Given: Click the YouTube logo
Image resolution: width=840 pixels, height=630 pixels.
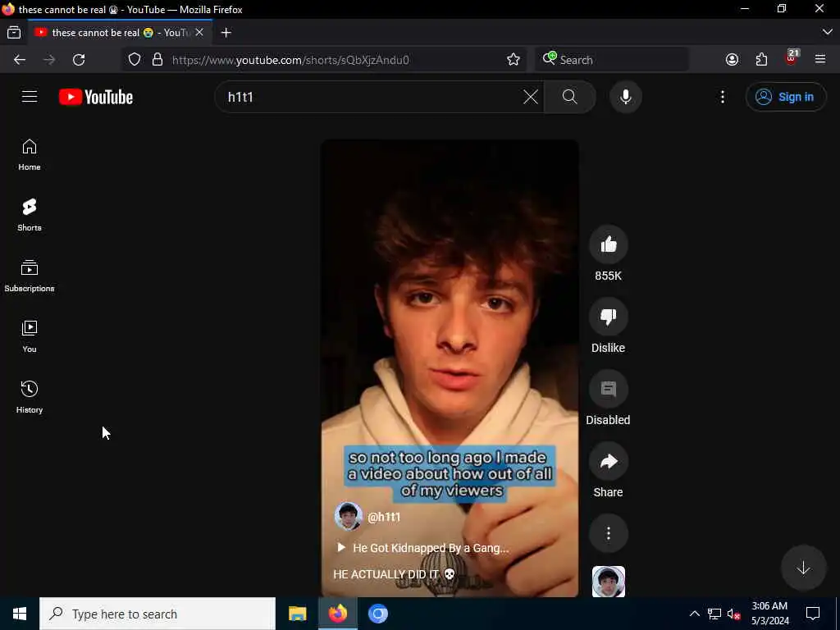Looking at the screenshot, I should coord(96,97).
